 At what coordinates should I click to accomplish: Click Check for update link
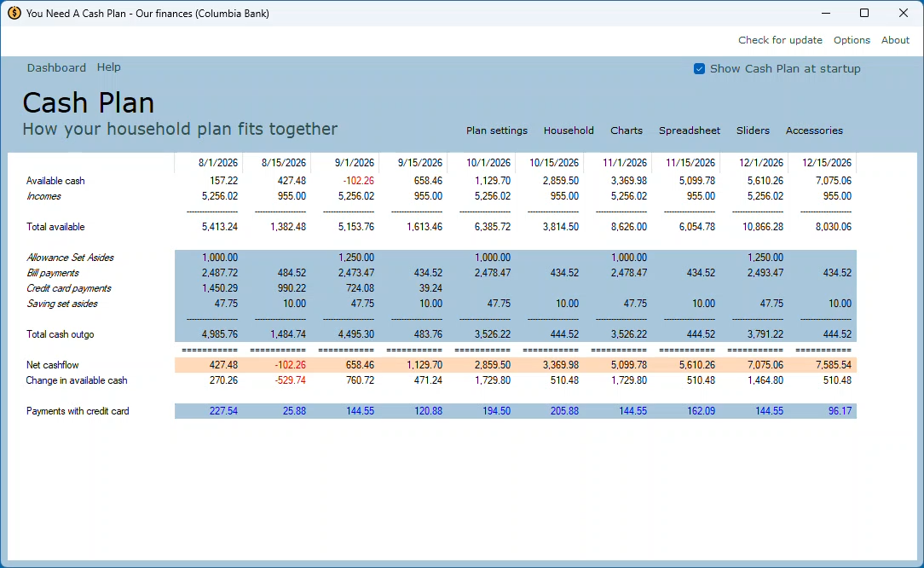coord(780,40)
